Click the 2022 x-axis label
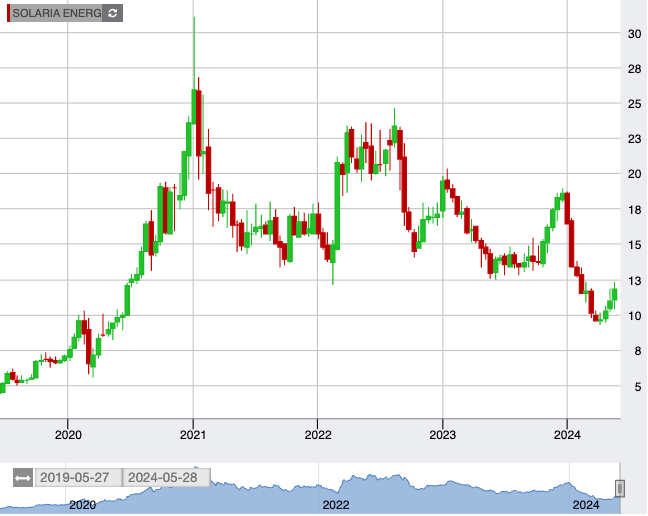The height and width of the screenshot is (516, 648). tap(318, 435)
